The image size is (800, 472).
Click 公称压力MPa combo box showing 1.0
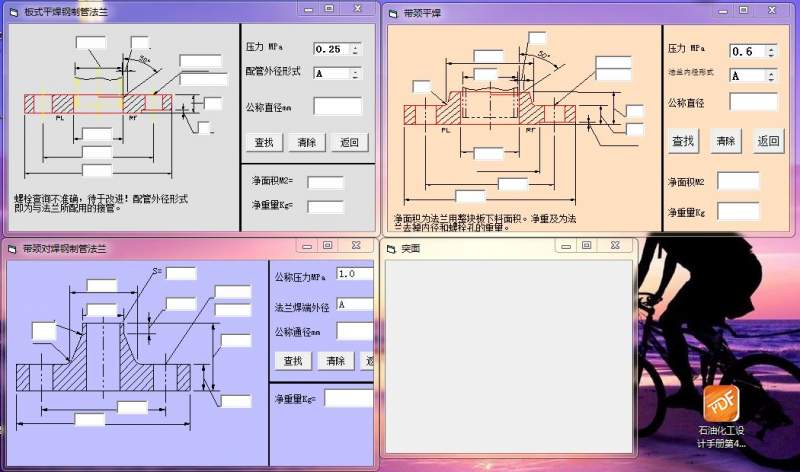tap(355, 274)
